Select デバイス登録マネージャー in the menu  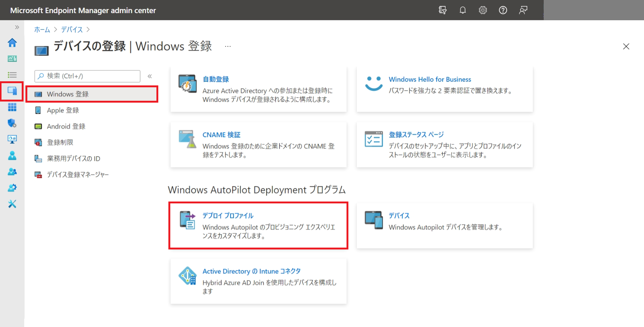tap(78, 175)
